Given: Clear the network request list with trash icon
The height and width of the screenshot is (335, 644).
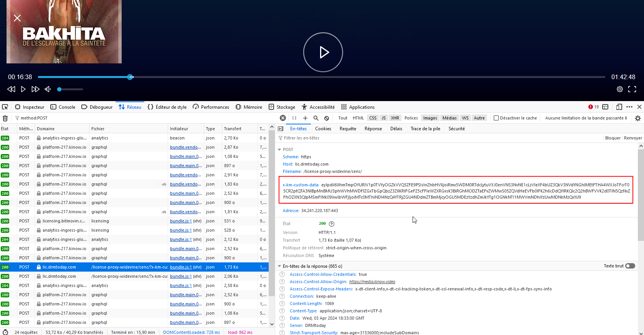Looking at the screenshot, I should [5, 118].
